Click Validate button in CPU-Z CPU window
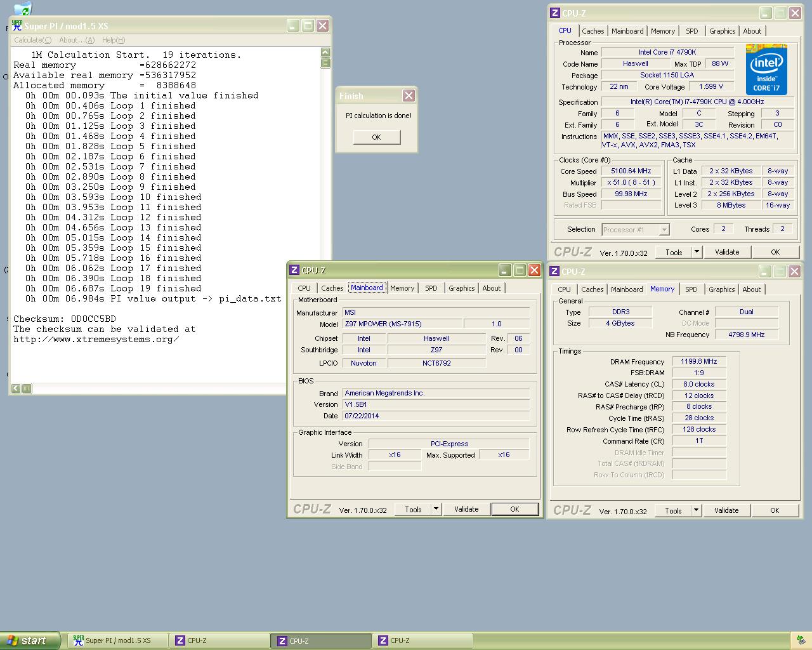 coord(727,252)
